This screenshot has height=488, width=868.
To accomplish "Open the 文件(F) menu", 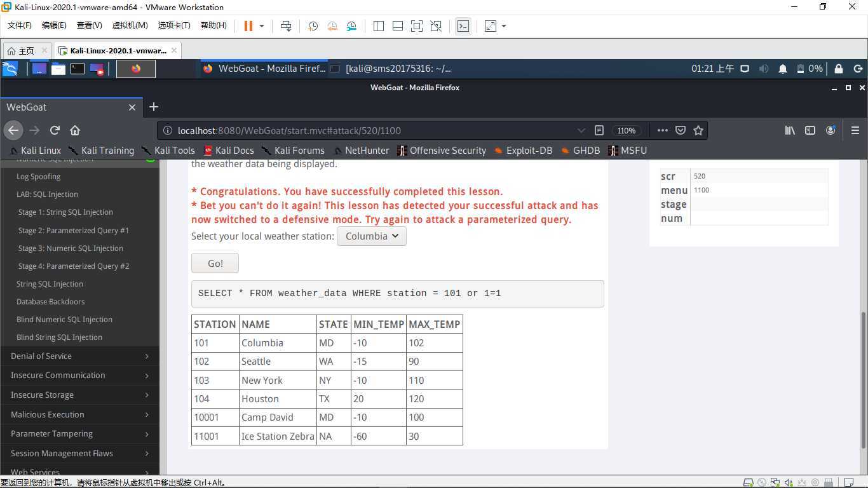I will [20, 25].
